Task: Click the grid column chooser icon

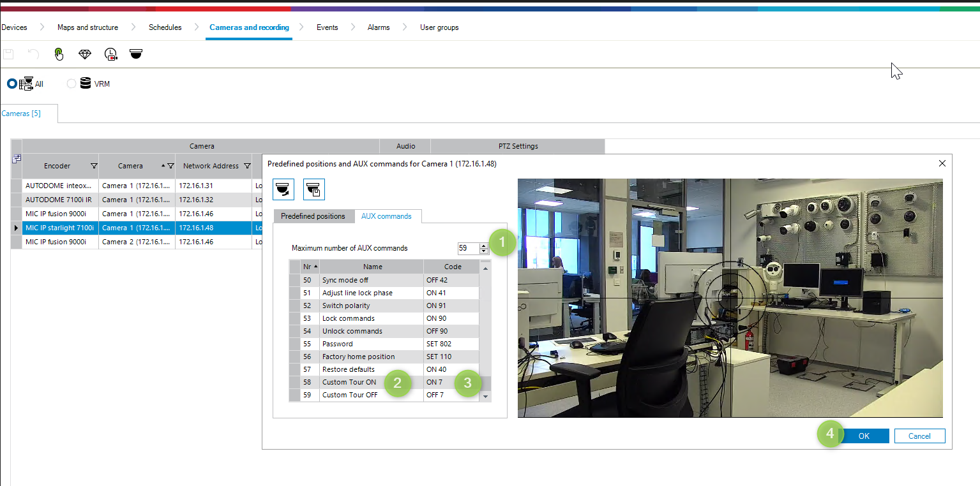Action: (x=17, y=158)
